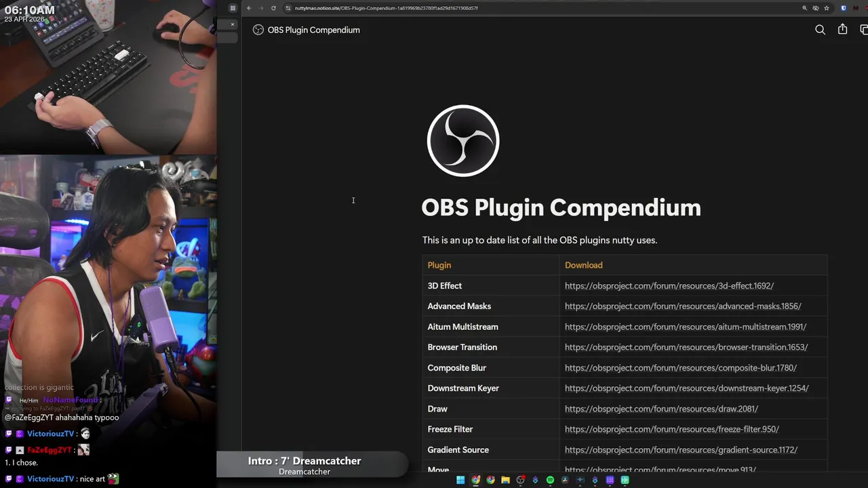Click the Intro: 7' Dreamcatcher song overlay
The width and height of the screenshot is (868, 488).
(312, 465)
